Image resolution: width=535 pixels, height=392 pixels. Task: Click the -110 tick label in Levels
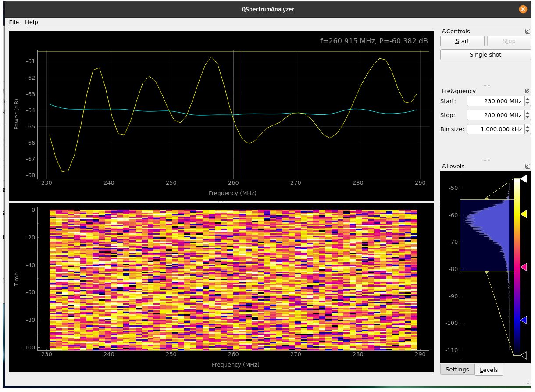point(450,350)
